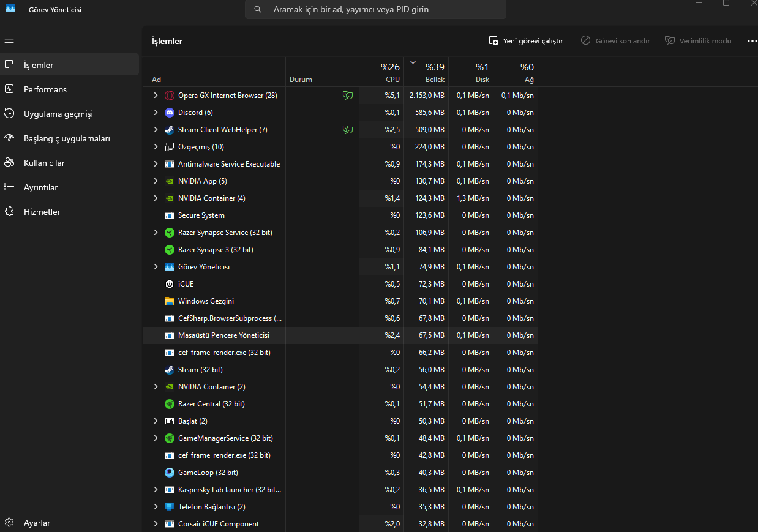View Başlangıç uygulamaları via sidebar icon
This screenshot has height=532, width=758.
pos(9,138)
